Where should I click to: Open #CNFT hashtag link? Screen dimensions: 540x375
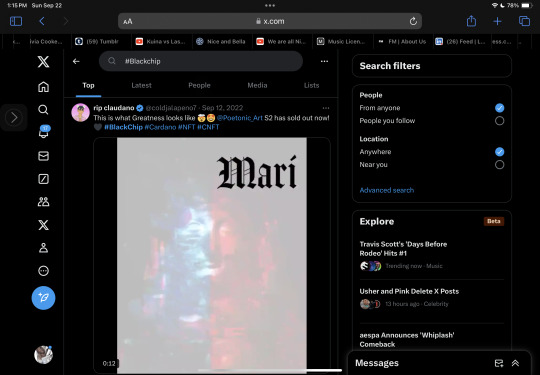pyautogui.click(x=208, y=127)
